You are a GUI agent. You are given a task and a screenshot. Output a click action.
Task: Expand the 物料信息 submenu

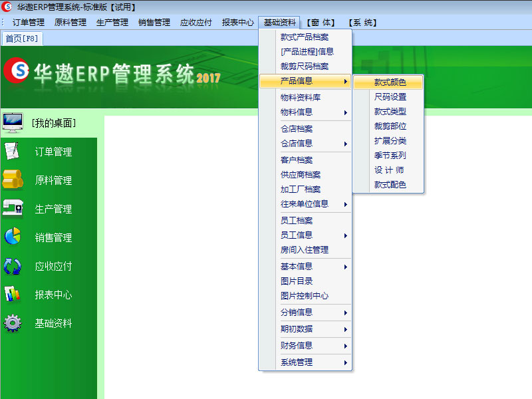[x=305, y=112]
